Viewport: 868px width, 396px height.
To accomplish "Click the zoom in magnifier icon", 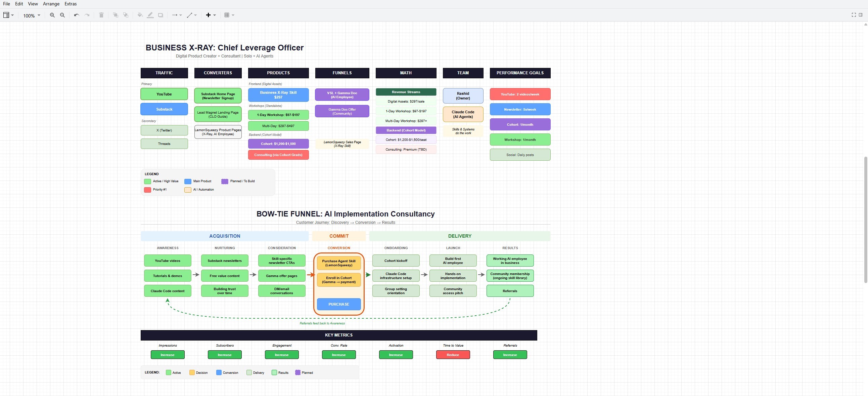I will click(x=52, y=15).
